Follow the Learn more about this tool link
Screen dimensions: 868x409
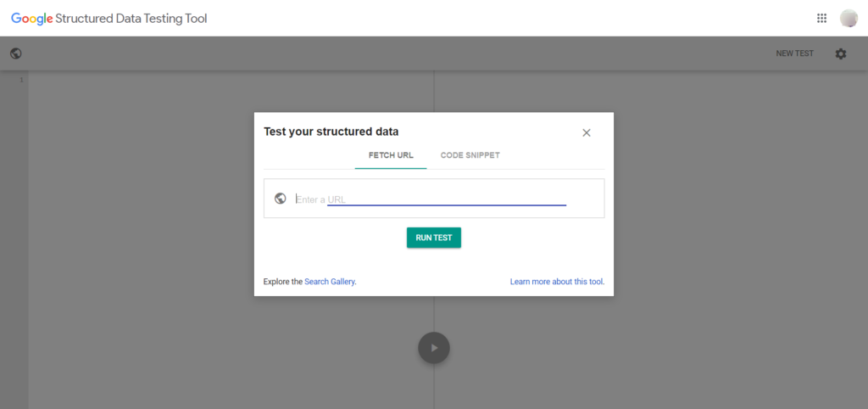[x=557, y=281]
